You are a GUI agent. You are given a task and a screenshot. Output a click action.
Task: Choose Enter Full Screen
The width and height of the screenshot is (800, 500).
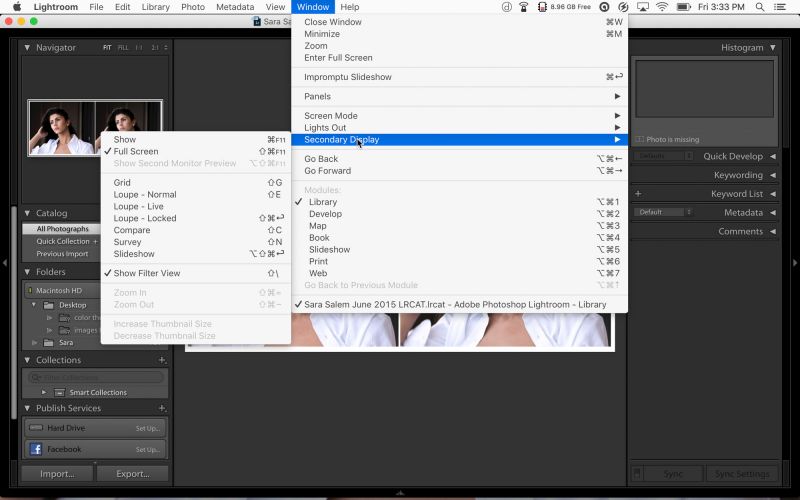click(x=459, y=58)
